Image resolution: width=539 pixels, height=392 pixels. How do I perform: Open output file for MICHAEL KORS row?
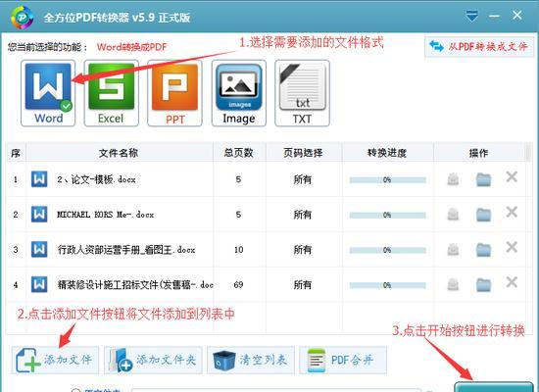click(453, 215)
